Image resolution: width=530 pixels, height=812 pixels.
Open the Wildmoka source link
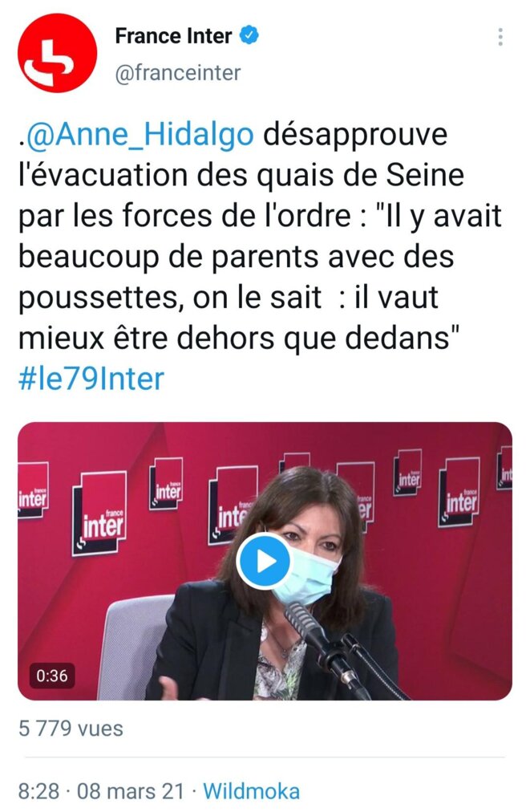tap(251, 791)
